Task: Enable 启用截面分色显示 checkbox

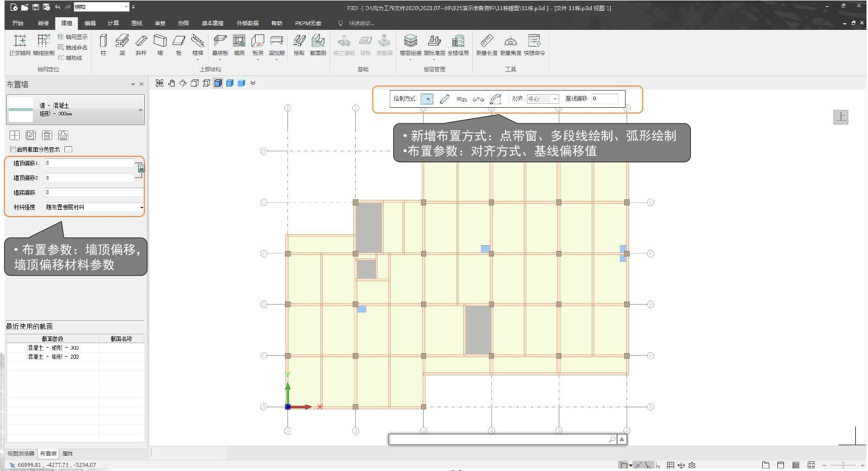Action: click(x=13, y=149)
